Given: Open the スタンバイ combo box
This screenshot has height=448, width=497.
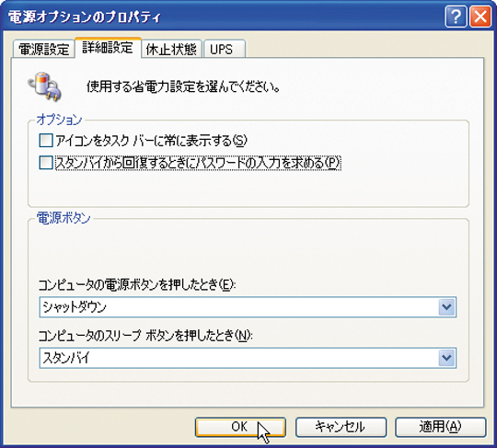Looking at the screenshot, I should [x=248, y=358].
